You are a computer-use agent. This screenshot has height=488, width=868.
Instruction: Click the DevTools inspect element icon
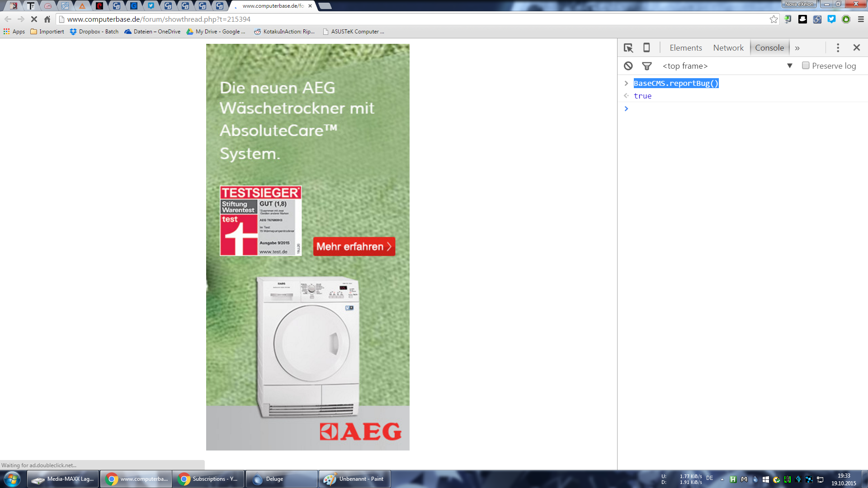628,48
